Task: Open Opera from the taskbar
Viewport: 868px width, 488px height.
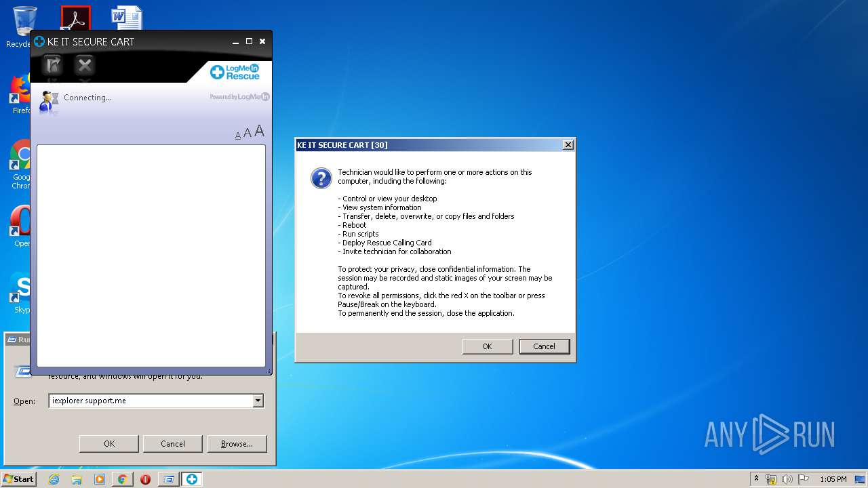Action: click(x=145, y=479)
